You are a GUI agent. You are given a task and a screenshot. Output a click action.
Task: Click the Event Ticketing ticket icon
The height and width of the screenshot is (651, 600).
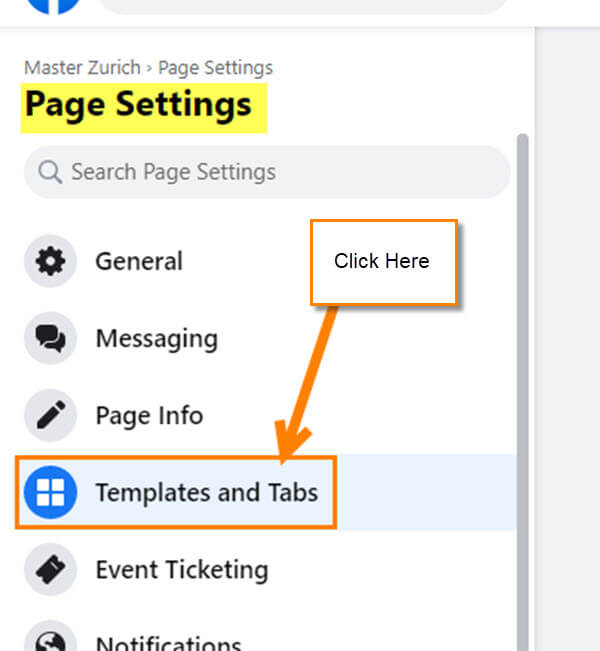(x=50, y=570)
